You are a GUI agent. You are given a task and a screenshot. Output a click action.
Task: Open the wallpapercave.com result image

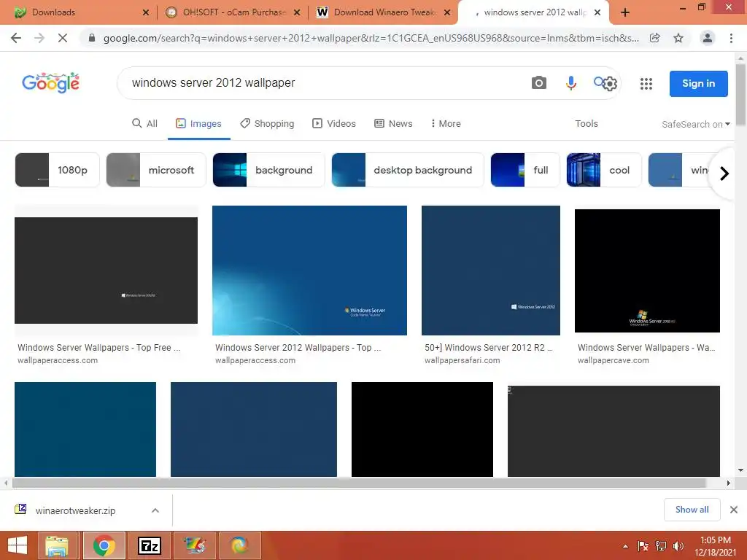pyautogui.click(x=647, y=271)
